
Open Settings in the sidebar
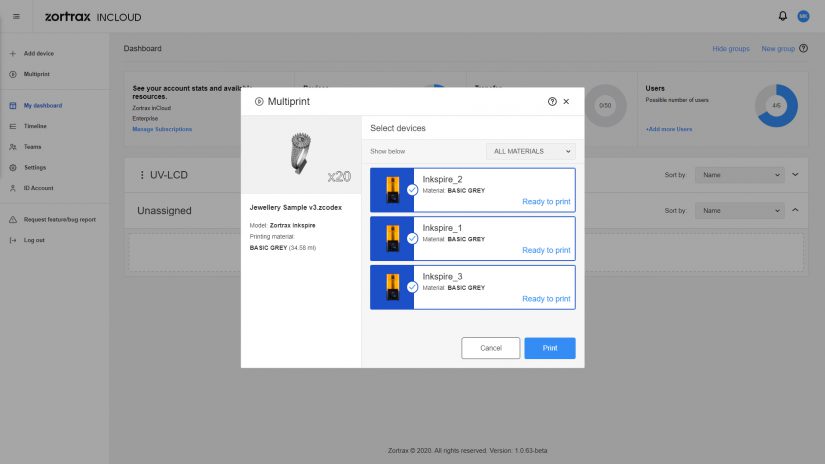(x=35, y=167)
